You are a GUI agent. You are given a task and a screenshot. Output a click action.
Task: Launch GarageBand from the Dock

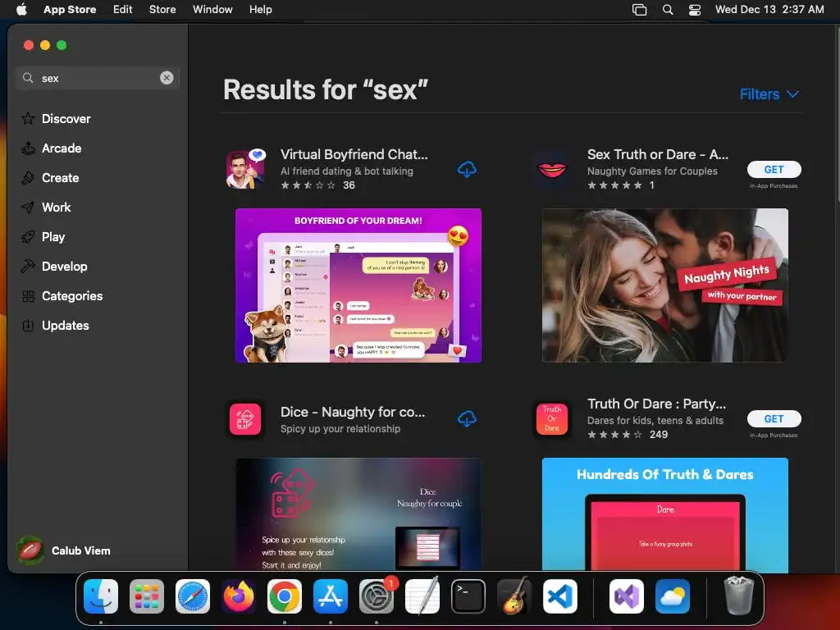coord(514,596)
